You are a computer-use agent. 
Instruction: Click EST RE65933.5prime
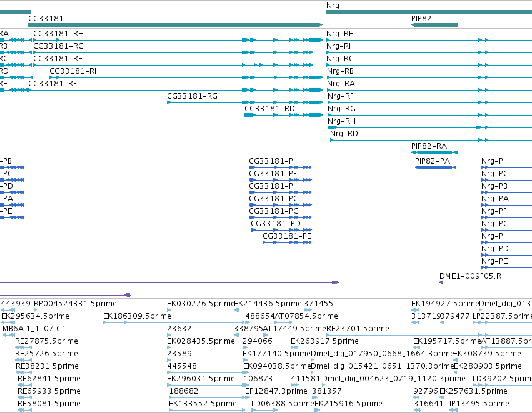49,391
